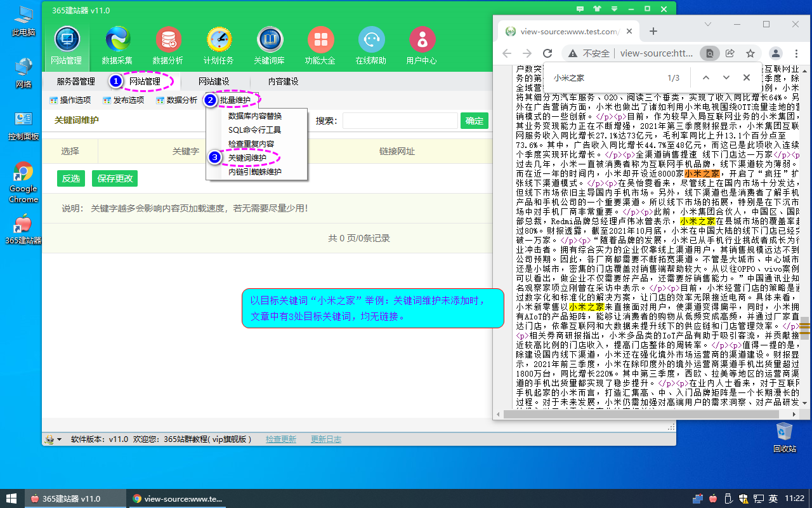The height and width of the screenshot is (508, 812).
Task: Open status bar user icon dropdown
Action: tap(54, 439)
